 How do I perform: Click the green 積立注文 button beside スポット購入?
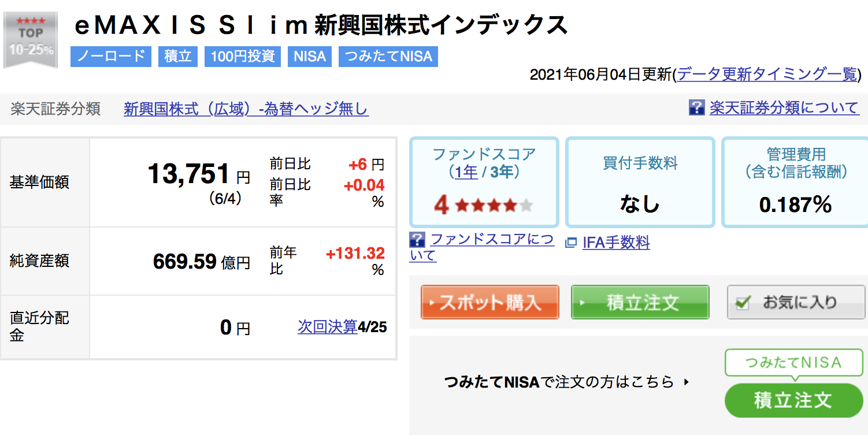click(x=640, y=302)
